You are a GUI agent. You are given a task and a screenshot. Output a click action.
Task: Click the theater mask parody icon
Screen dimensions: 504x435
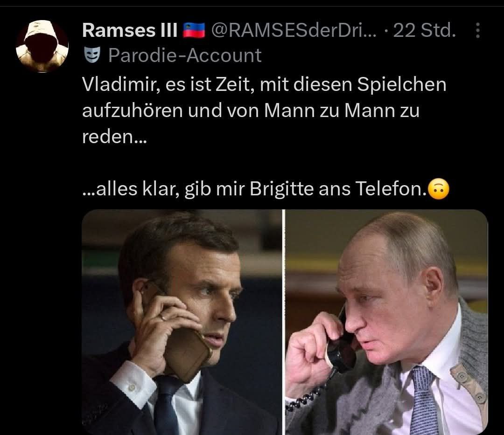coord(92,55)
